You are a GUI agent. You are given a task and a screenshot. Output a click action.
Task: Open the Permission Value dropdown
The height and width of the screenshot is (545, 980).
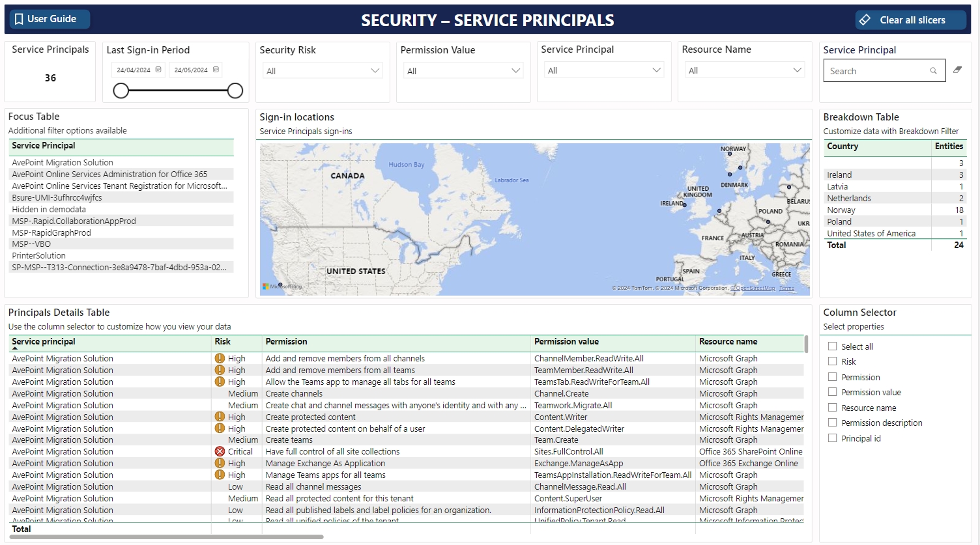(x=515, y=71)
